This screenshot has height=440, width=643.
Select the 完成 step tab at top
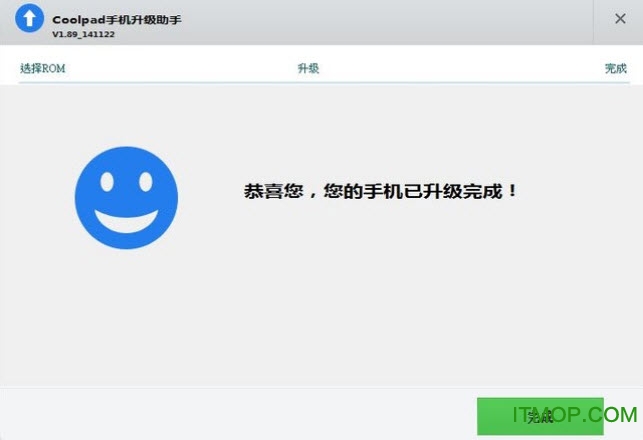tap(616, 68)
